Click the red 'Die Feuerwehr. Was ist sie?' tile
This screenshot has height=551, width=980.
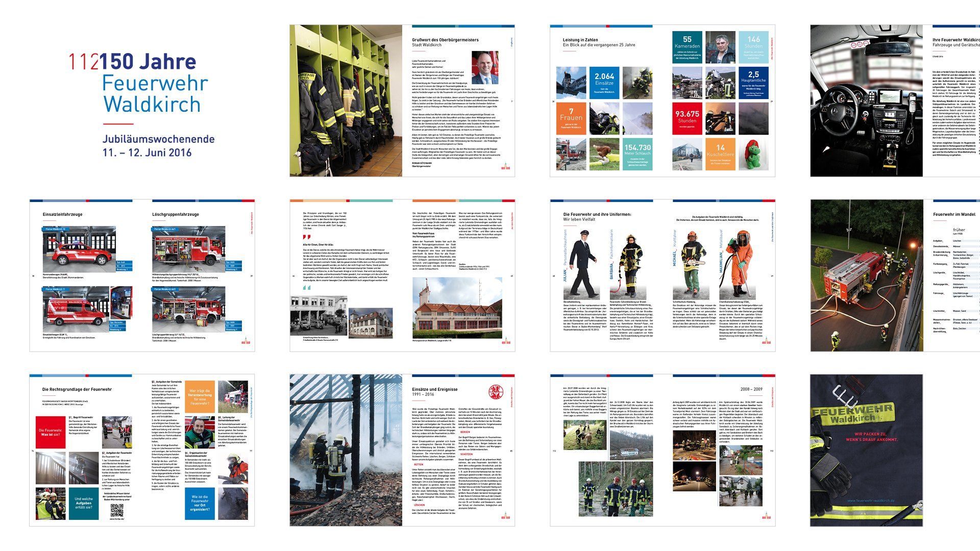coord(51,432)
